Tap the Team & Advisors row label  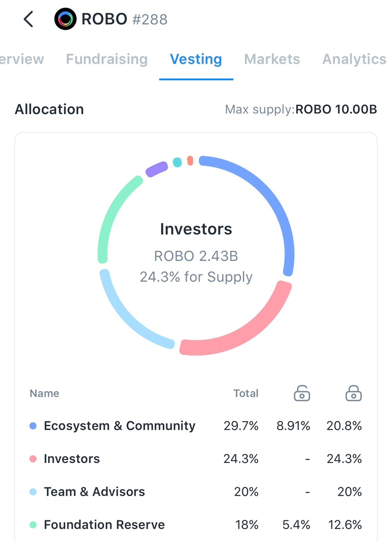click(x=95, y=492)
